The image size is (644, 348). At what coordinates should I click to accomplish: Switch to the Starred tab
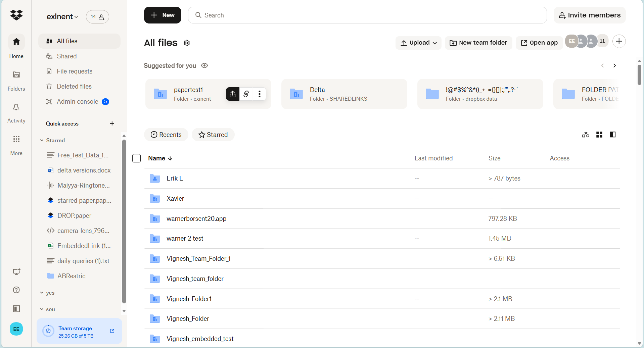pyautogui.click(x=213, y=135)
